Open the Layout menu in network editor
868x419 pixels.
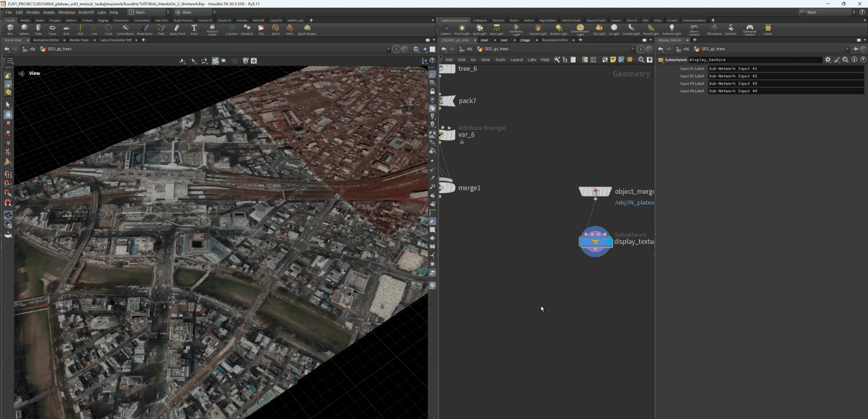click(x=517, y=60)
